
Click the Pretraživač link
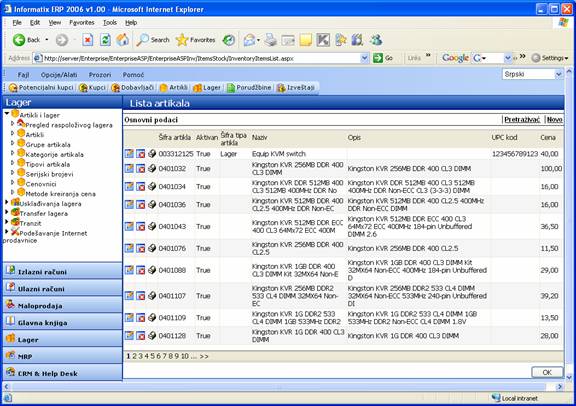(522, 120)
